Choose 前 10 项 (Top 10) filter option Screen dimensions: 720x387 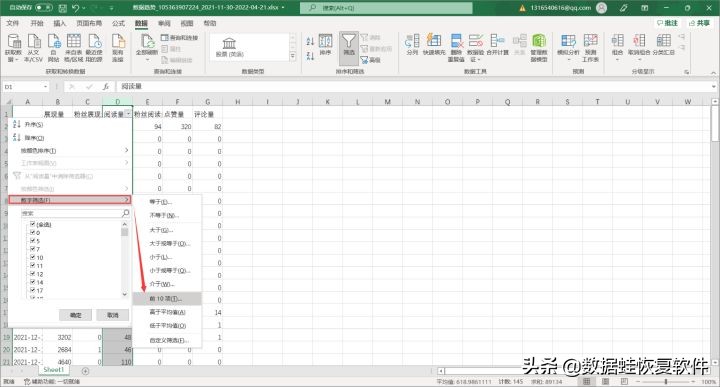click(167, 298)
